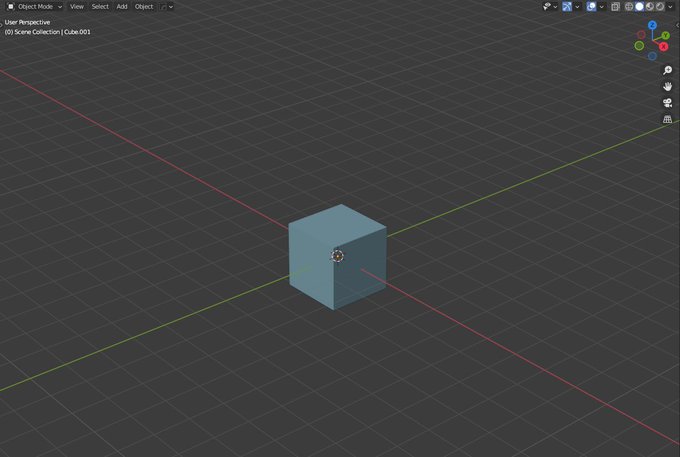Open the Object menu
Image resolution: width=680 pixels, height=457 pixels.
pos(144,7)
